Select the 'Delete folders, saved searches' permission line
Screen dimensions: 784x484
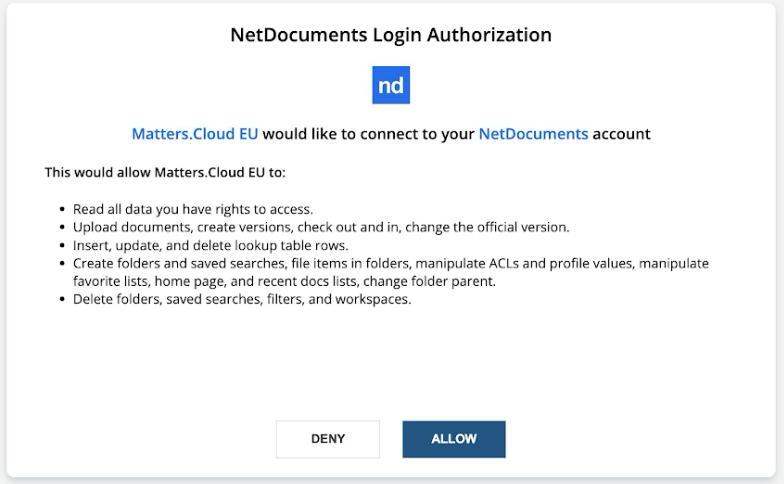click(x=242, y=299)
